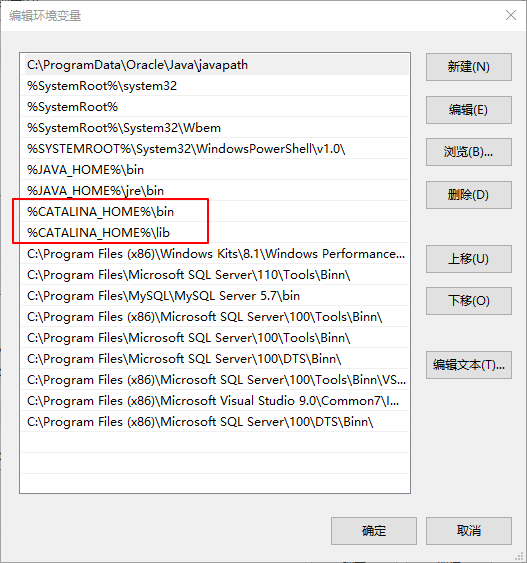The image size is (527, 563).
Task: Click the 下移(O) move down button
Action: pos(468,301)
